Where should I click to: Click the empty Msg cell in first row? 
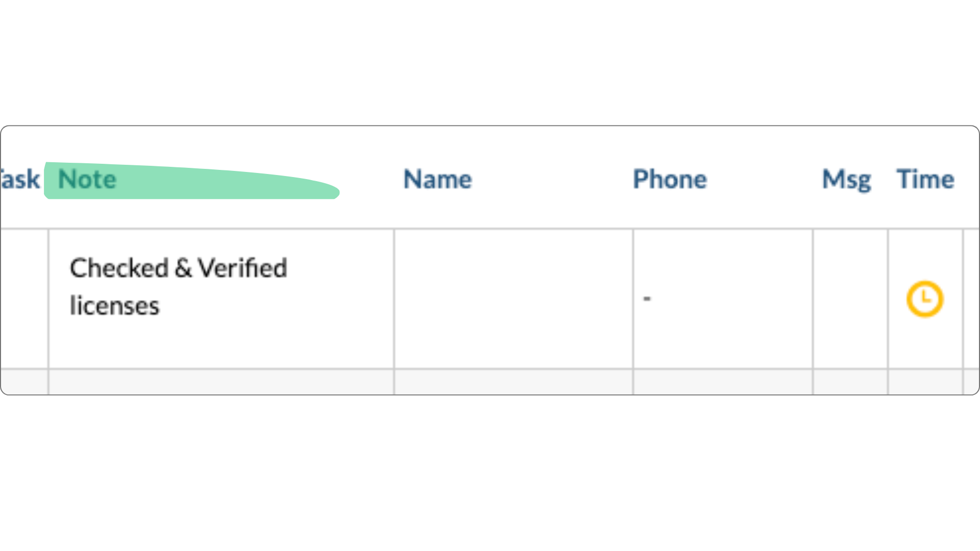coord(850,298)
